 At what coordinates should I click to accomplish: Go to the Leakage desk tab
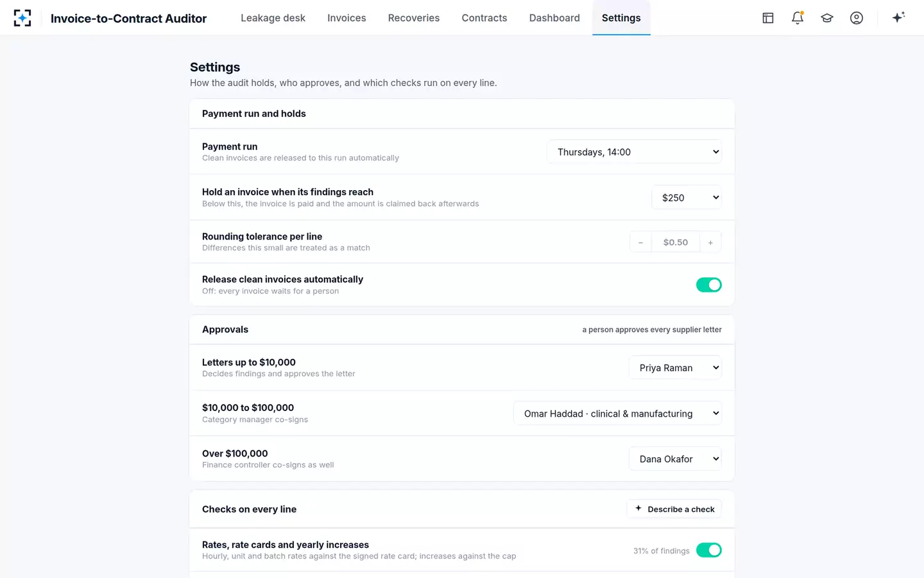click(273, 18)
